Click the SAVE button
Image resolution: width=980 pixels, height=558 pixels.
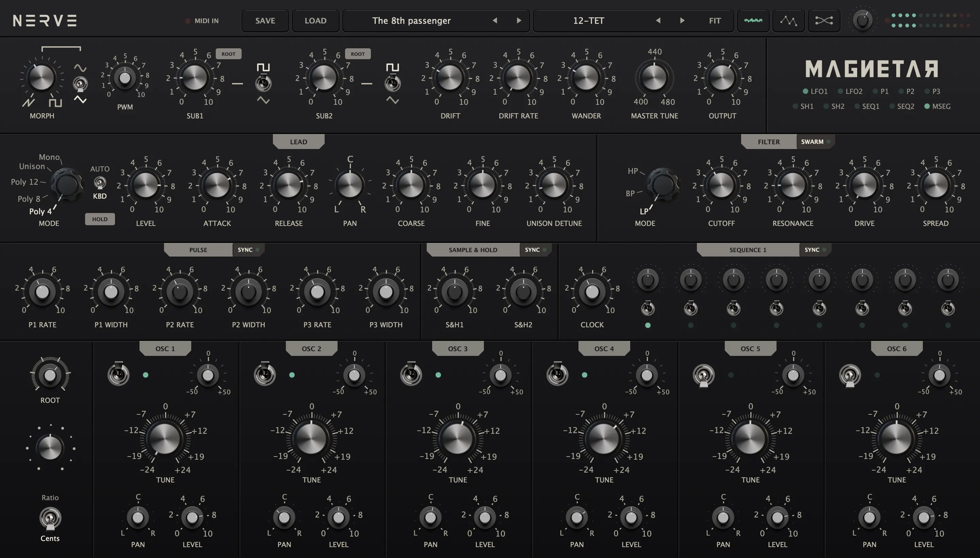pos(265,21)
